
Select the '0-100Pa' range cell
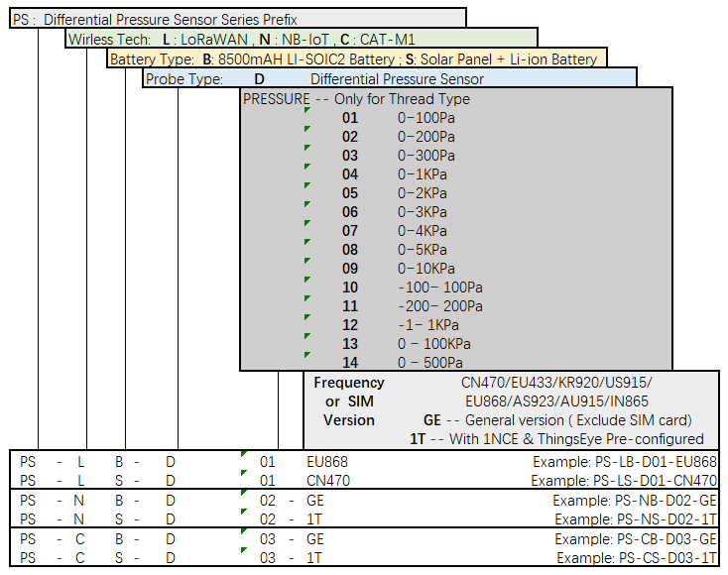426,118
